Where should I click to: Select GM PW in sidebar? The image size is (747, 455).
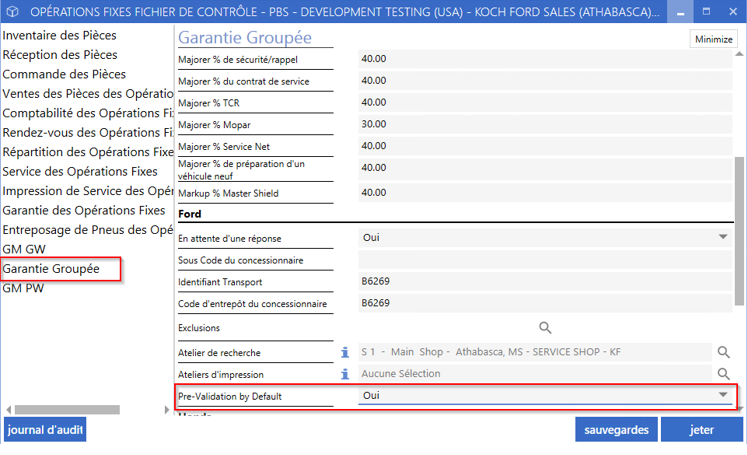click(x=23, y=288)
